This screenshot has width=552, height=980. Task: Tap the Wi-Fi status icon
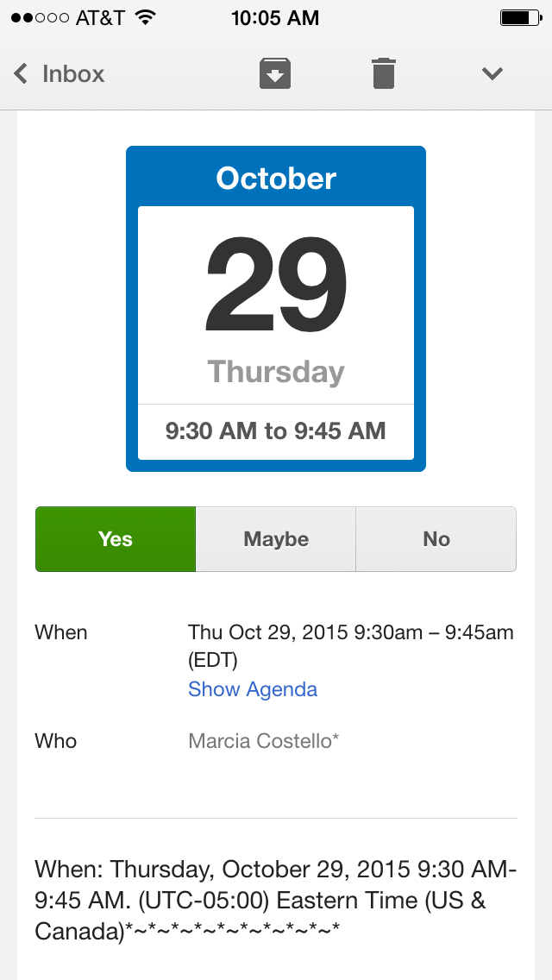tap(146, 17)
